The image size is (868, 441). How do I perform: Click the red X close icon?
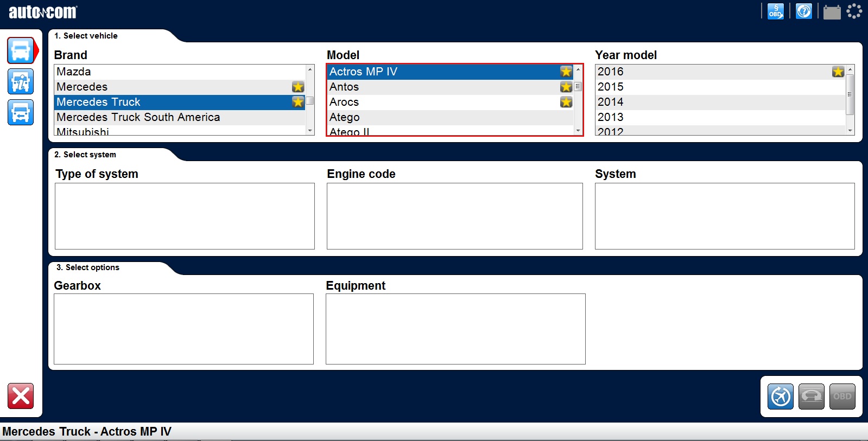click(x=21, y=396)
